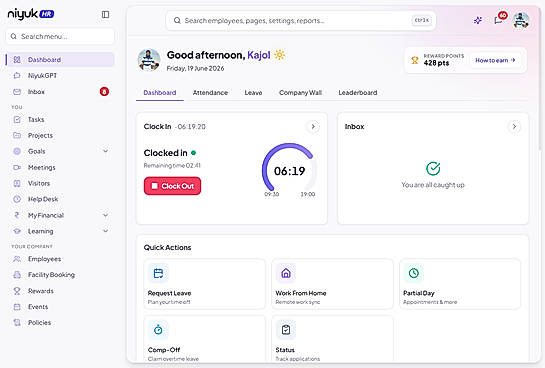Click the Help Desk sidebar icon
545x368 pixels.
(17, 199)
